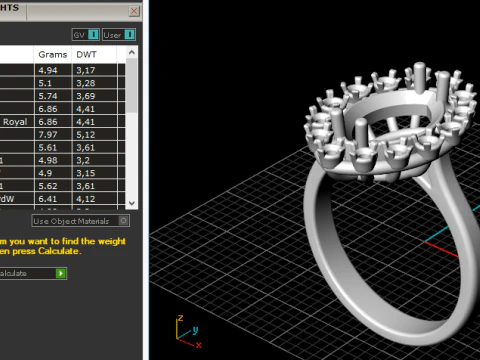
Task: Select the 5,12 DWT cell
Action: coord(95,135)
